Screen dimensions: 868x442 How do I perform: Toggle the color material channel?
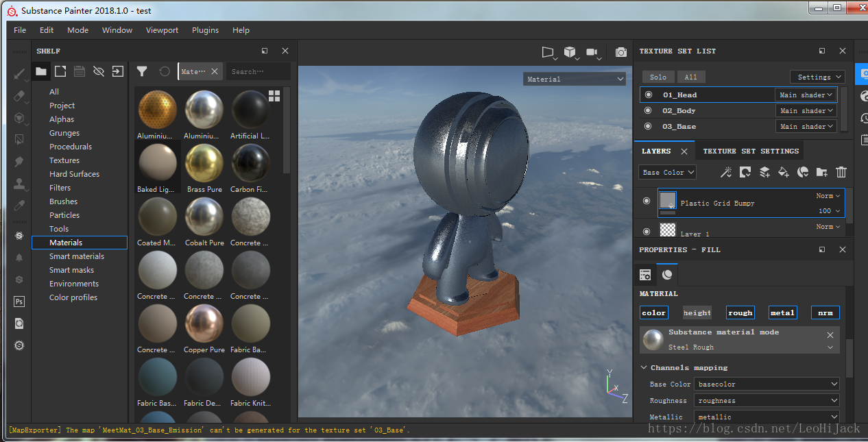tap(653, 312)
